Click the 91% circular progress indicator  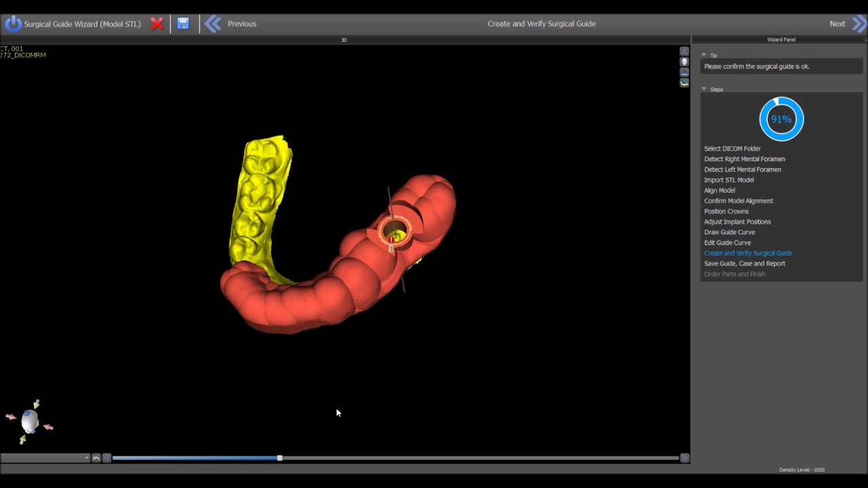pyautogui.click(x=781, y=119)
